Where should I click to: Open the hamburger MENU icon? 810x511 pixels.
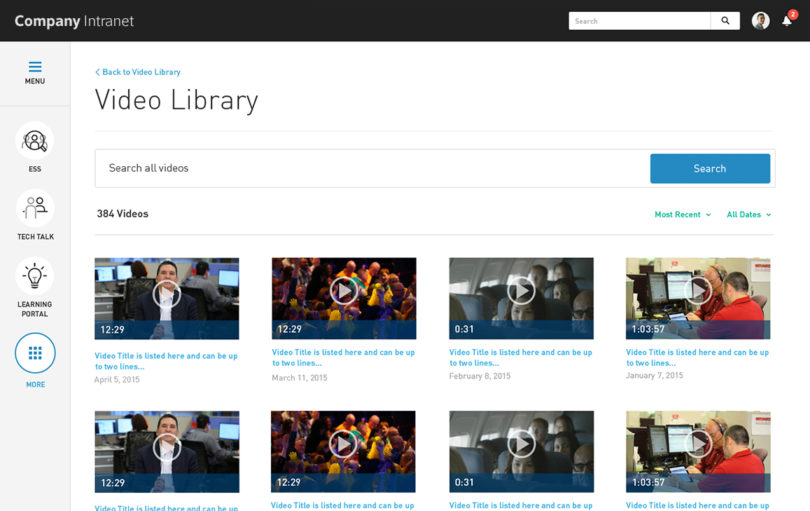[x=35, y=67]
